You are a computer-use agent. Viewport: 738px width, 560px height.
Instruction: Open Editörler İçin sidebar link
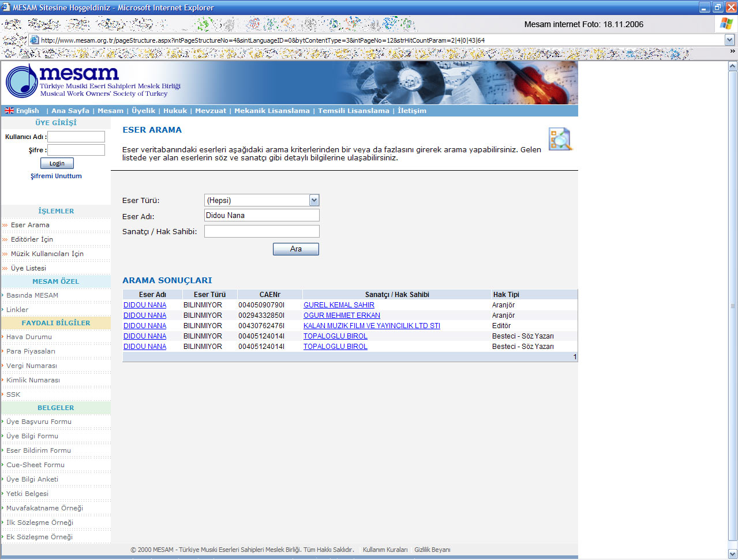click(x=32, y=239)
